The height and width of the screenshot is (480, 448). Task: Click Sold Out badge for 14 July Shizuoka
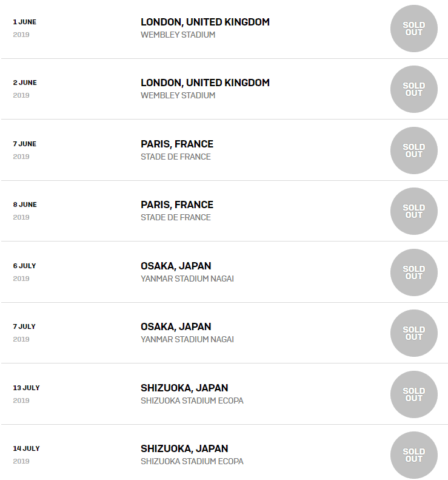tap(413, 455)
